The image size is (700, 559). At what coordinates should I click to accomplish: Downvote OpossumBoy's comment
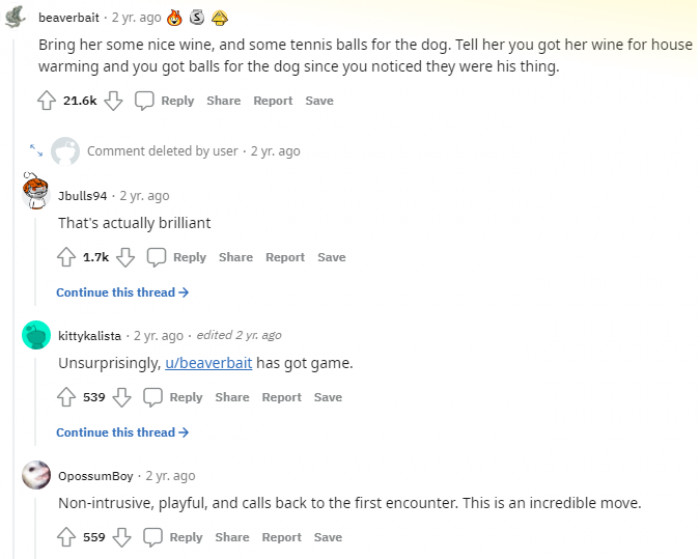pos(122,537)
